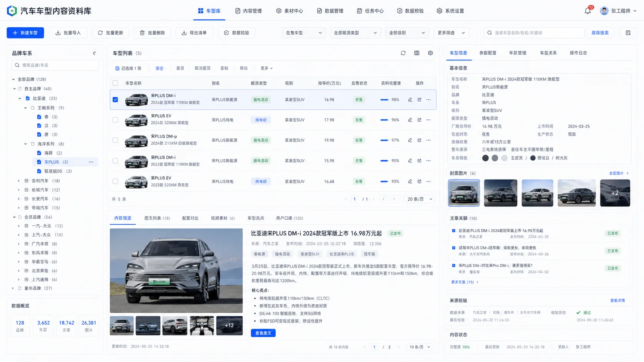Viewport: 644px width, 362px height.
Task: Open 宋PLUS EV 17.98 row in new window
Action: [x=419, y=120]
